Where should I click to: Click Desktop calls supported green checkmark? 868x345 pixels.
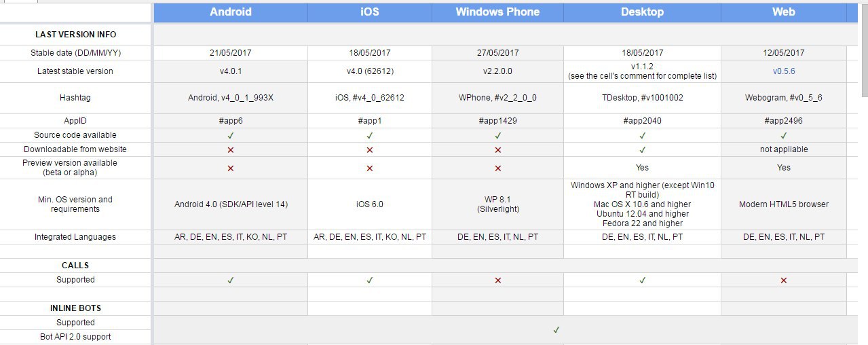click(x=642, y=280)
